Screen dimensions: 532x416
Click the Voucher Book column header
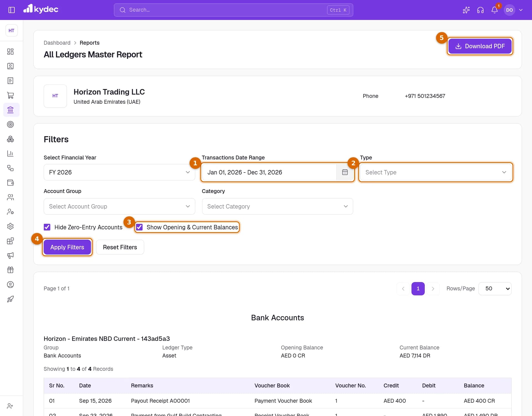click(x=272, y=385)
